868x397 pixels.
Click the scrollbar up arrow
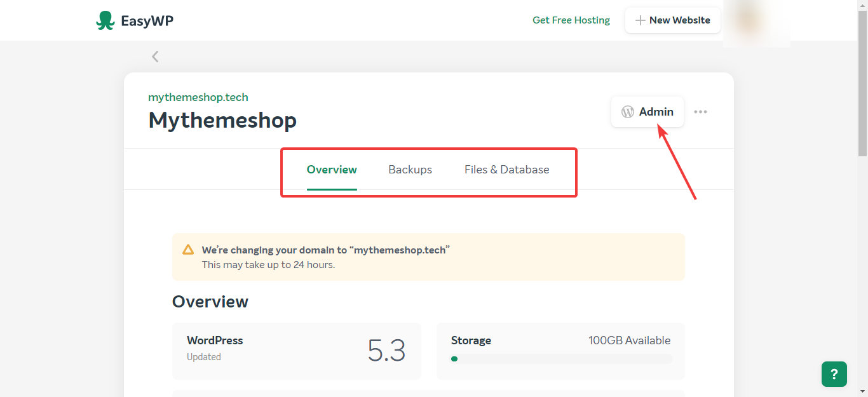[x=862, y=5]
